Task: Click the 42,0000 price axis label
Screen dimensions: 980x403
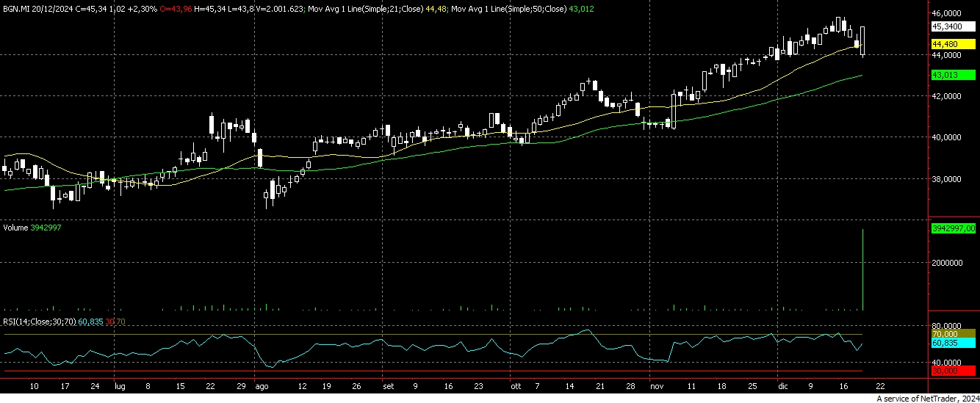Action: pos(947,96)
